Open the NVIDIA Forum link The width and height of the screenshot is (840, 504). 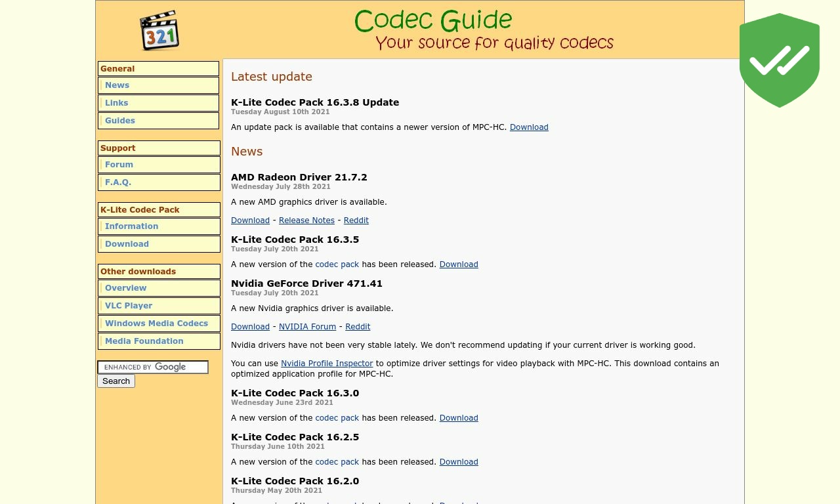click(307, 327)
